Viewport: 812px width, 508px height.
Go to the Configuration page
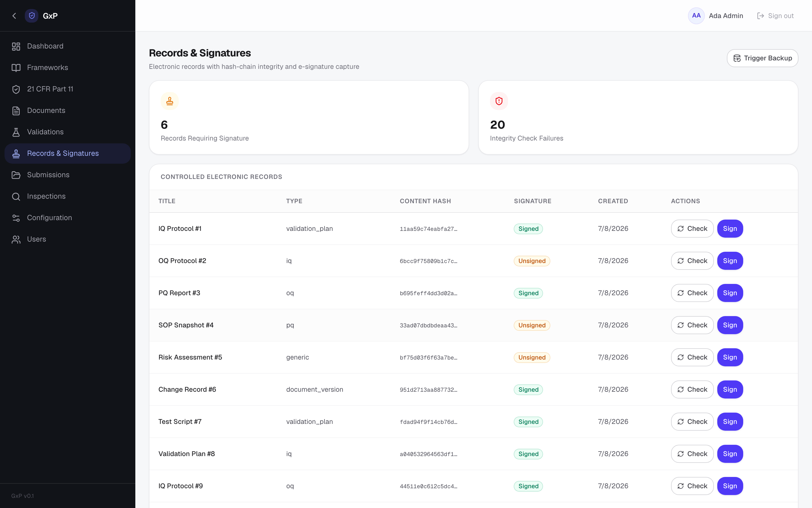[67, 218]
